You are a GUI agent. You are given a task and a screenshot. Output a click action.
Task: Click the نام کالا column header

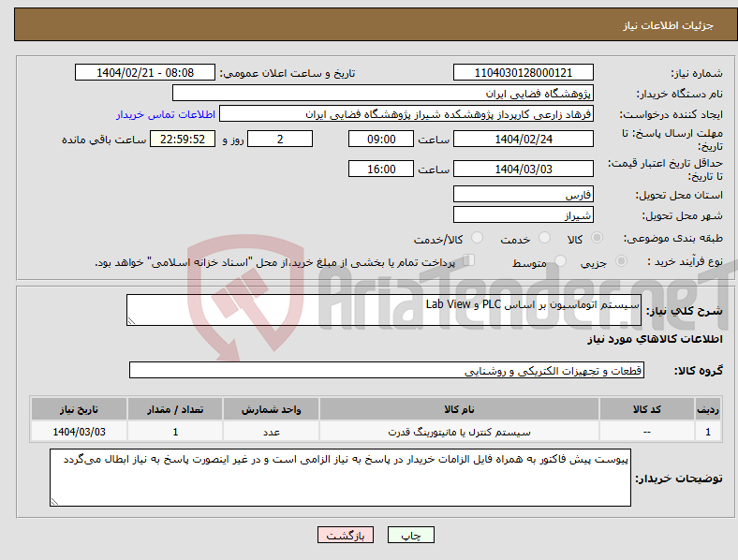(459, 409)
